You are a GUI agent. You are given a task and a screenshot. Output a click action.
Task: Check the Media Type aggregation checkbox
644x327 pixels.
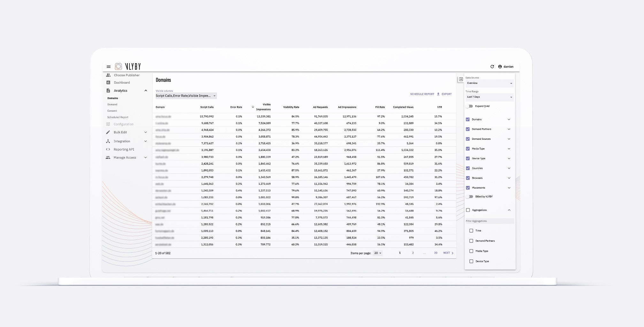tap(471, 251)
